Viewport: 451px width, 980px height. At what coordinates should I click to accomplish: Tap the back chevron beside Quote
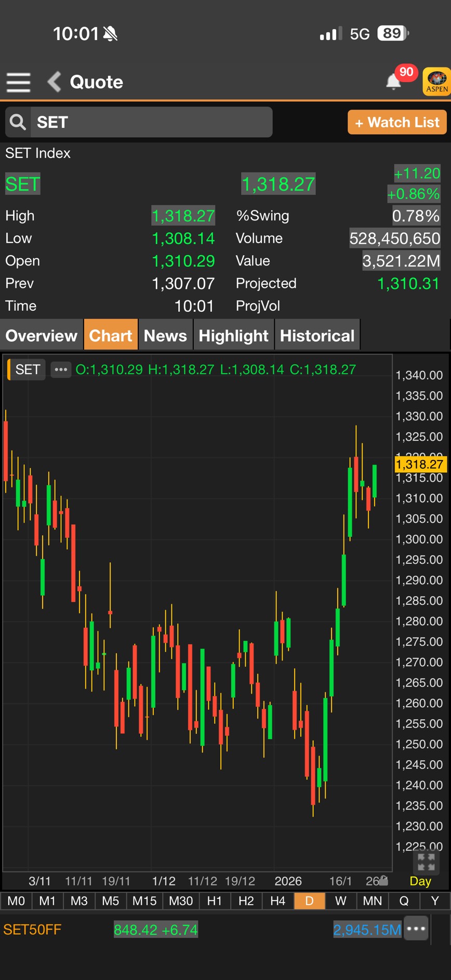click(x=54, y=82)
